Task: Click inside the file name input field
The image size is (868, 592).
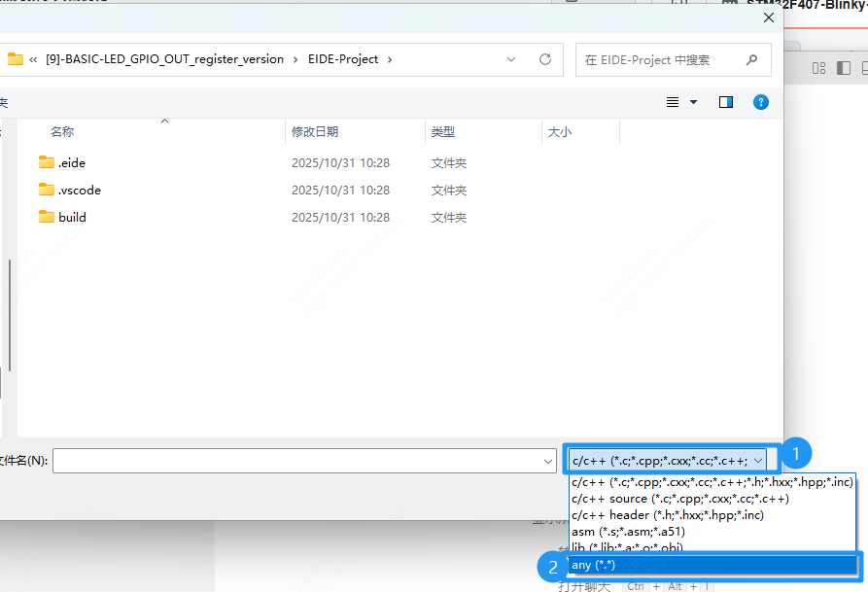Action: click(292, 458)
